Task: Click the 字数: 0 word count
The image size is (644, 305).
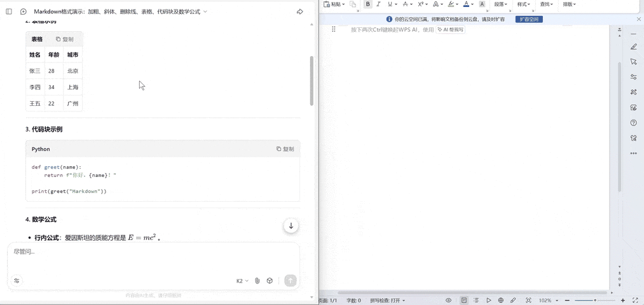Action: pos(353,301)
